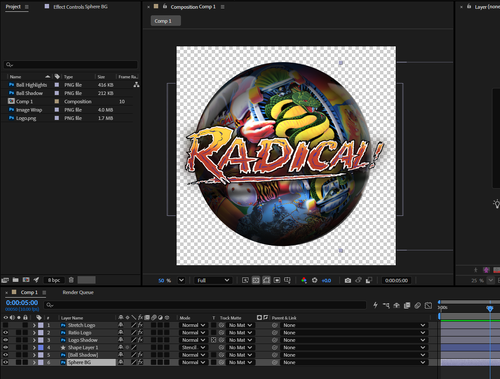Click the Reset Exposure icon

coord(314,280)
